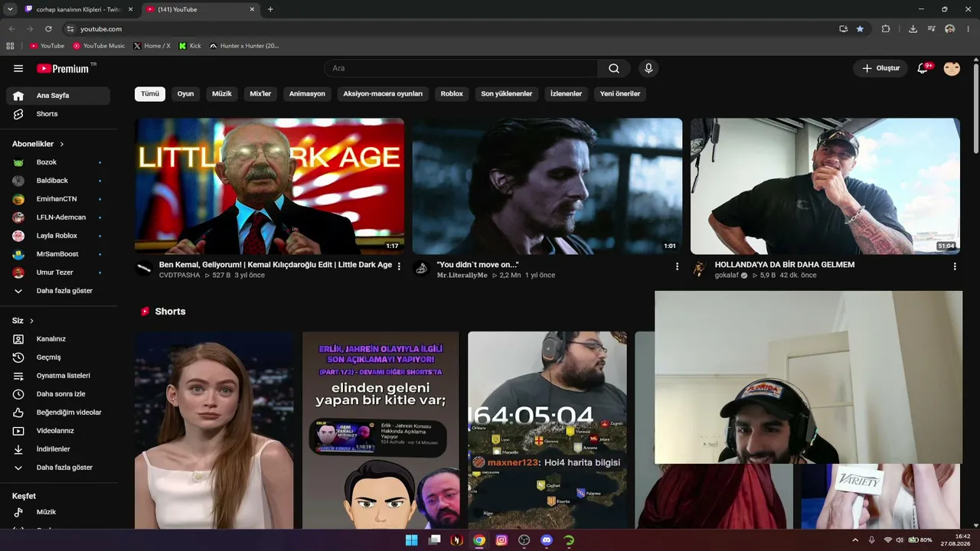Expand Siz list with Daha fazla göster
The width and height of the screenshot is (980, 551).
(x=58, y=468)
